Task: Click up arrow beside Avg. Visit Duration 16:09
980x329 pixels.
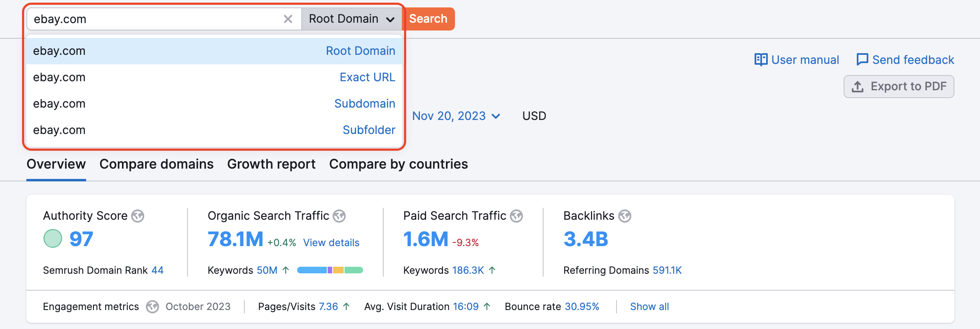Action: (487, 307)
